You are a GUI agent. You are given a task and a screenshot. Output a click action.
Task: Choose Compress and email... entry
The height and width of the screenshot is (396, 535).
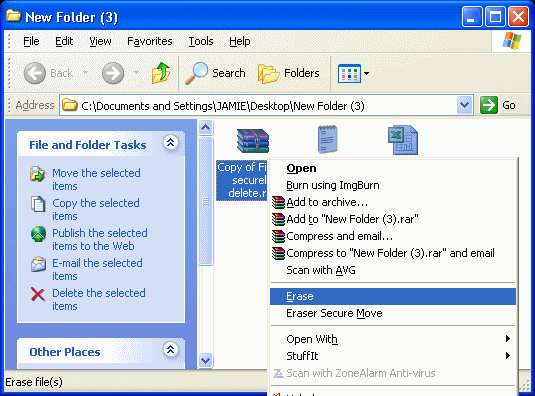click(393, 236)
